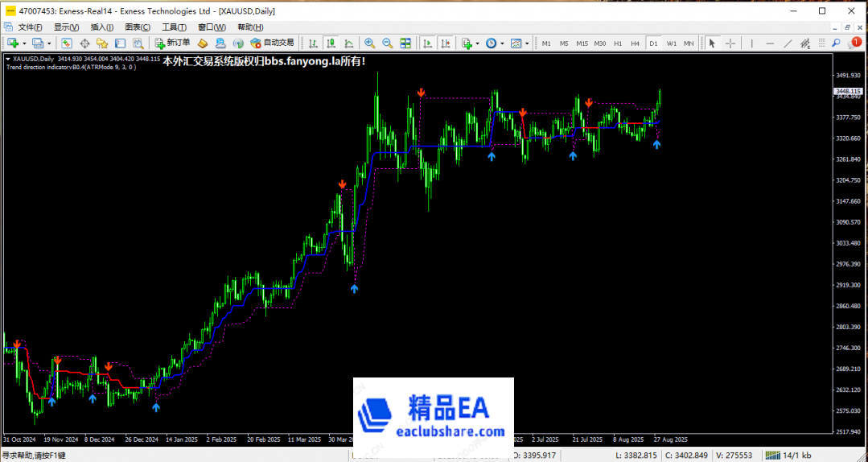Viewport: 868px width, 462px height.
Task: Switch chart to line chart type
Action: [x=349, y=43]
